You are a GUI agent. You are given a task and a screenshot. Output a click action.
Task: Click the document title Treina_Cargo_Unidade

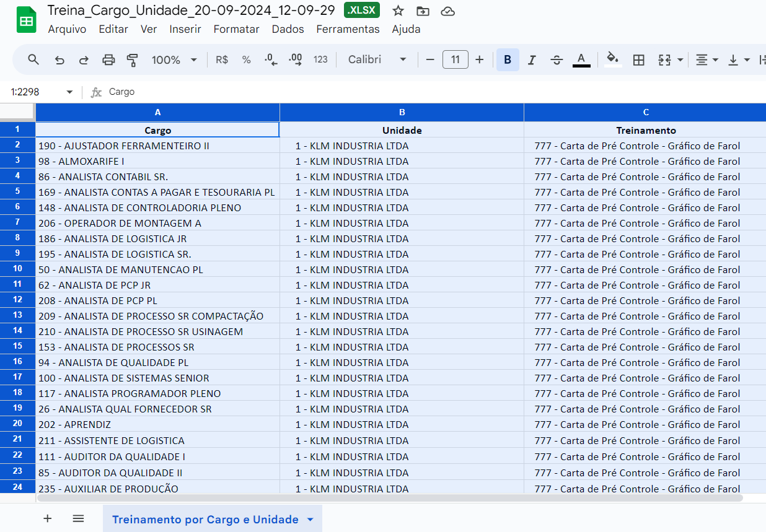click(191, 11)
